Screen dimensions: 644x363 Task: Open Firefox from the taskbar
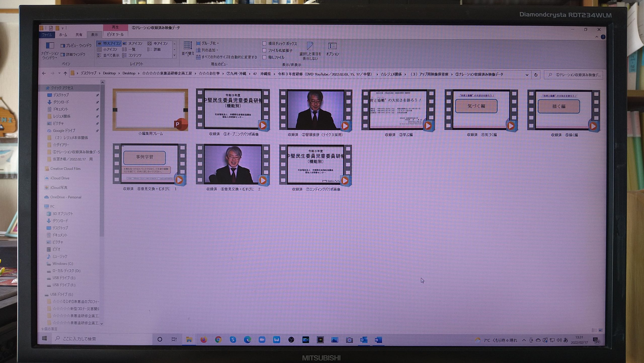(204, 340)
